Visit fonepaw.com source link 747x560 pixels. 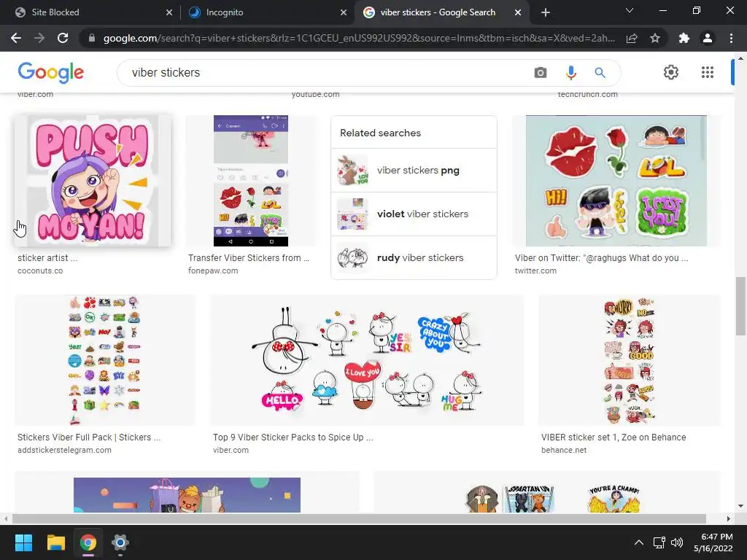click(x=213, y=271)
